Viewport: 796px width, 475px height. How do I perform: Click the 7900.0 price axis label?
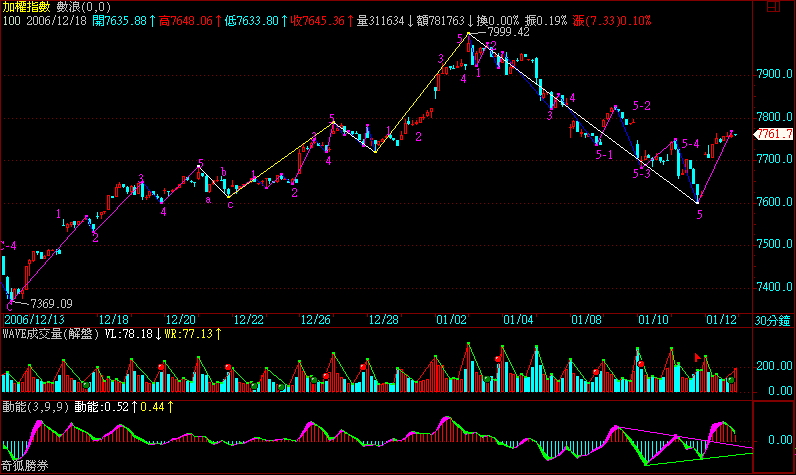[775, 76]
